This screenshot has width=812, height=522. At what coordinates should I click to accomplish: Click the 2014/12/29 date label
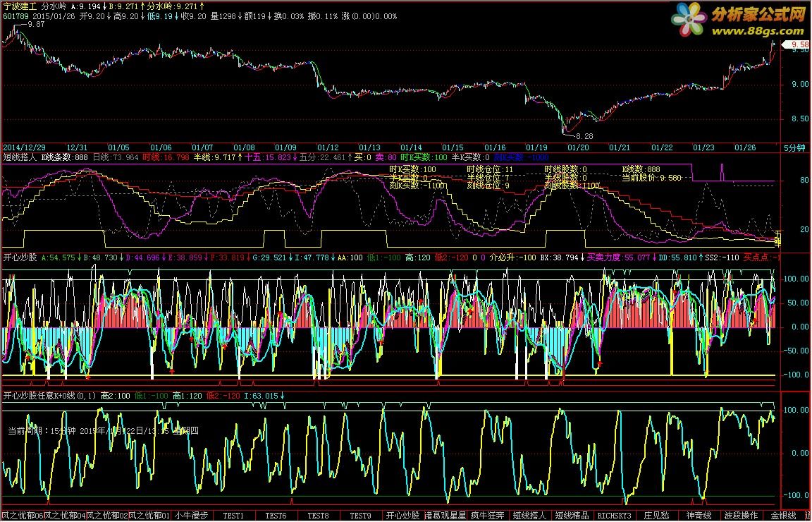(x=25, y=148)
